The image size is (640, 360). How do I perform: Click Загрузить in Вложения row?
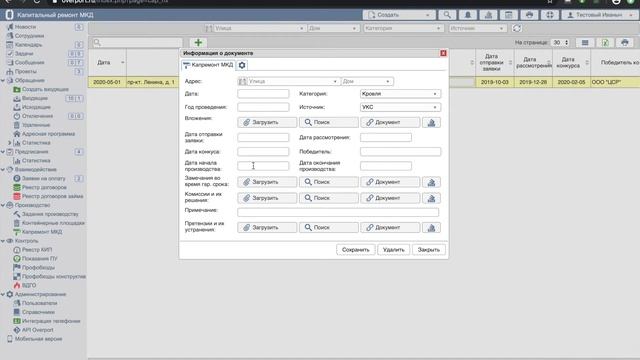pyautogui.click(x=267, y=122)
